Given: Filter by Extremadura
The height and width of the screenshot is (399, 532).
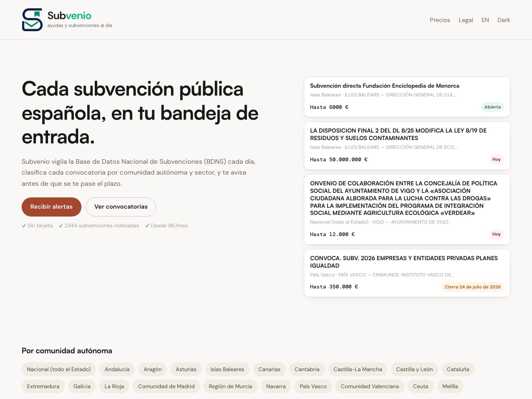Looking at the screenshot, I should 43,387.
